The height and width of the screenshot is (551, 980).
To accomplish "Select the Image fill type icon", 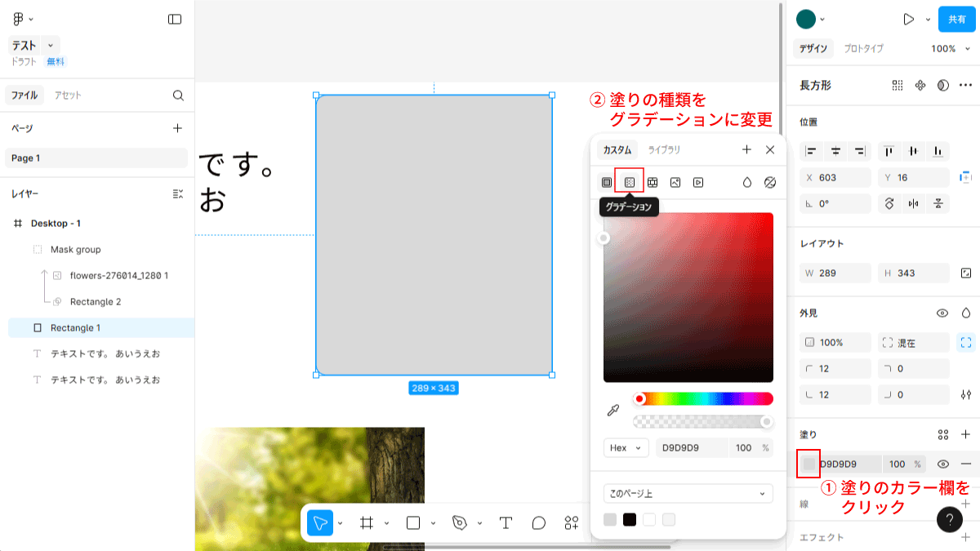I will (675, 182).
